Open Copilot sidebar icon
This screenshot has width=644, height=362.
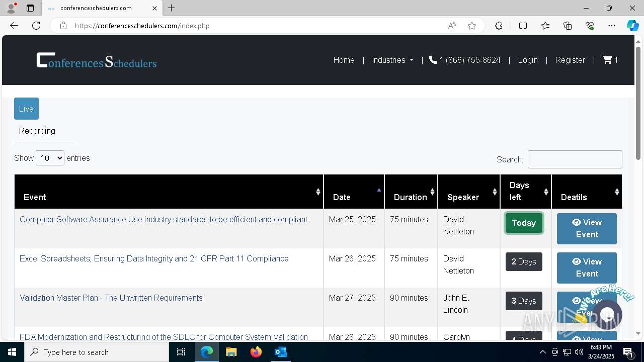632,26
